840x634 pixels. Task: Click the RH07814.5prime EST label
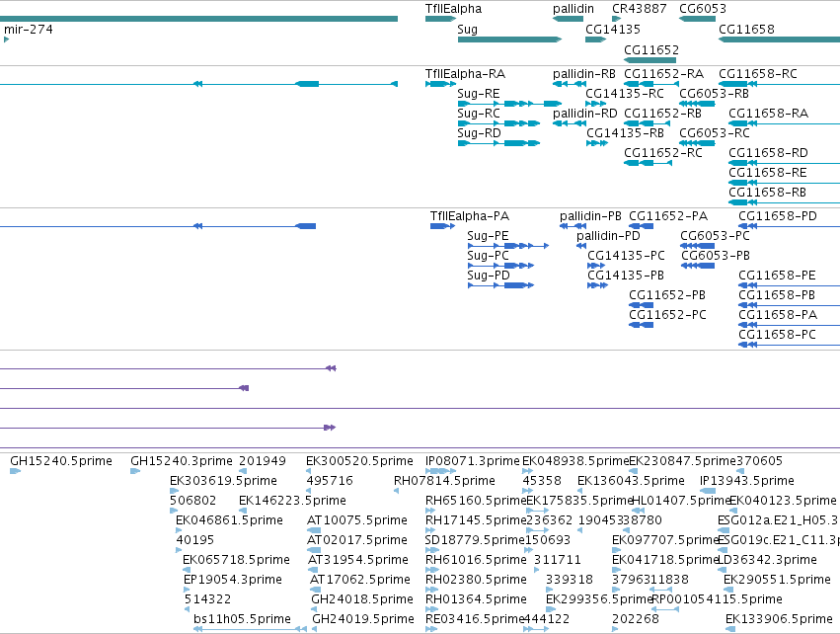(x=444, y=481)
